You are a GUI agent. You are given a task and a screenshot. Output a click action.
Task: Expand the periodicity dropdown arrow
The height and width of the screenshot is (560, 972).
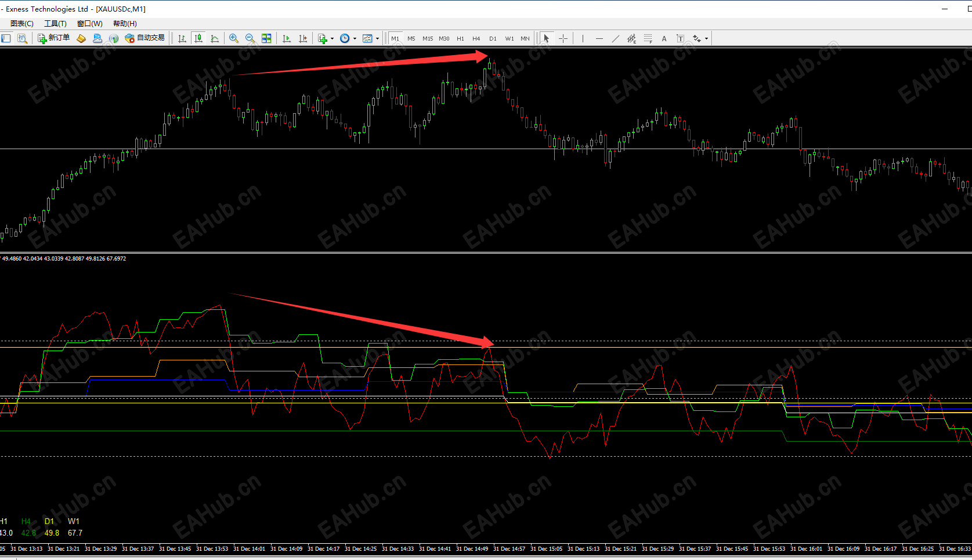(355, 39)
